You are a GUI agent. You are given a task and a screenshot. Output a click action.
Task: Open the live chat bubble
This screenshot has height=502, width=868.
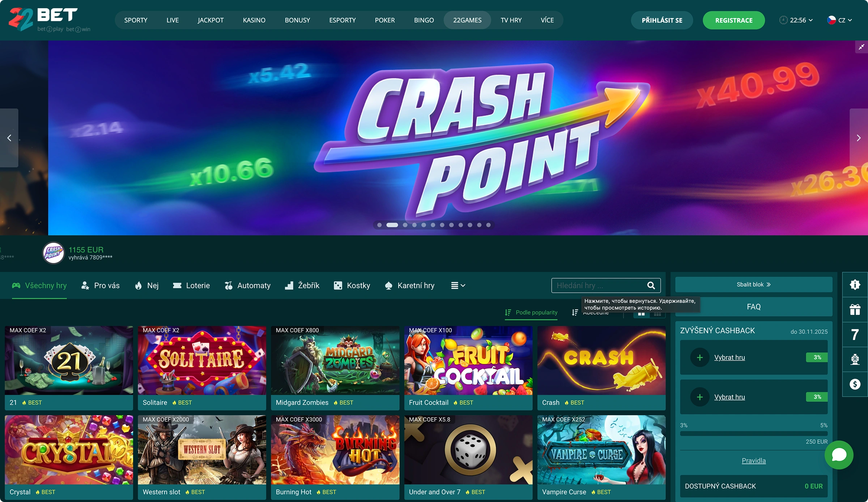click(x=839, y=455)
